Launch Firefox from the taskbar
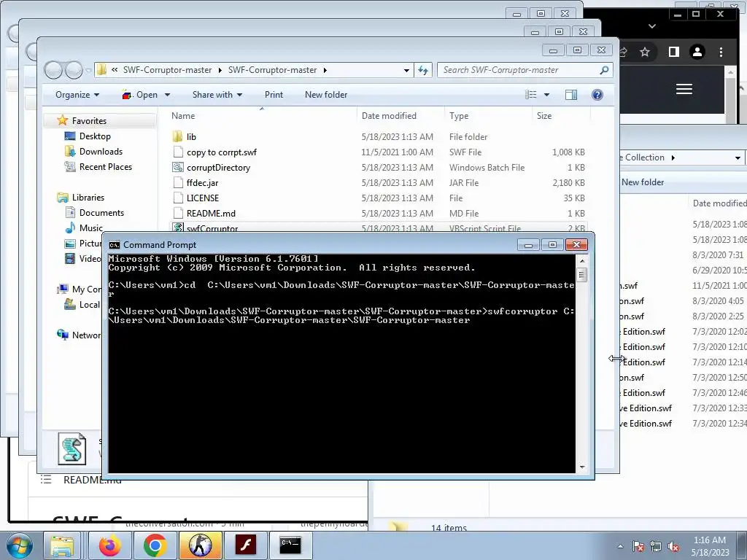 coord(110,545)
